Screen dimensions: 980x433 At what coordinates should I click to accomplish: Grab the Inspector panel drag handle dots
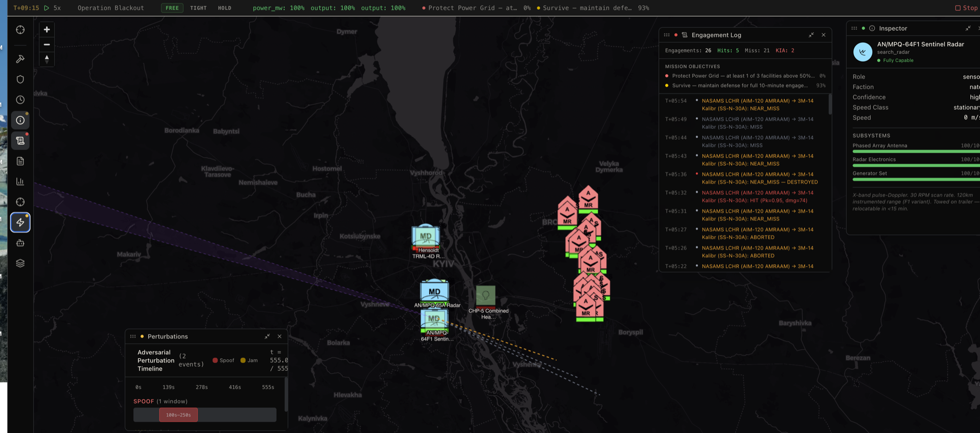[854, 28]
